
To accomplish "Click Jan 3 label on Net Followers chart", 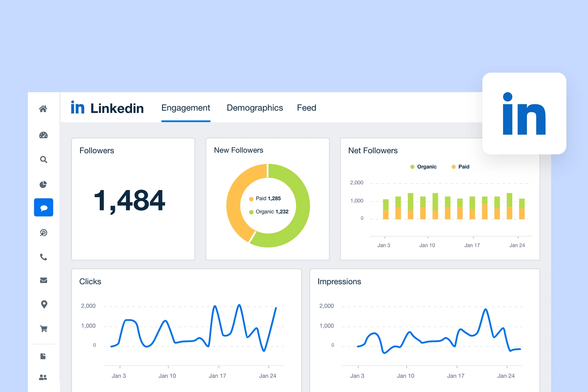I will click(x=384, y=245).
